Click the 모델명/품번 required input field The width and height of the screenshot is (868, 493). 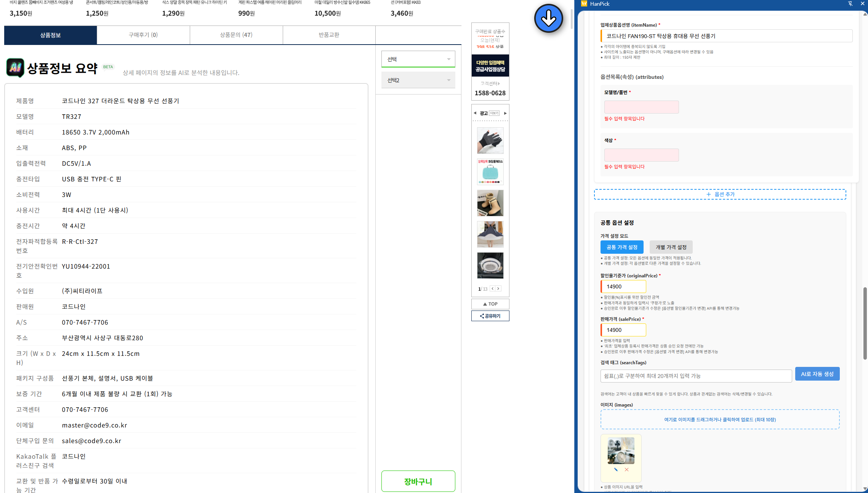click(x=641, y=107)
